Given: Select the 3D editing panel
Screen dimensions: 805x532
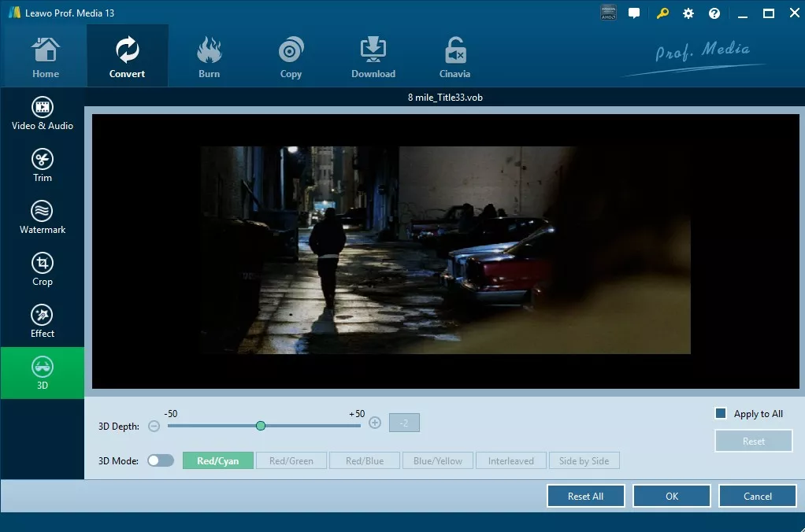Looking at the screenshot, I should tap(42, 373).
